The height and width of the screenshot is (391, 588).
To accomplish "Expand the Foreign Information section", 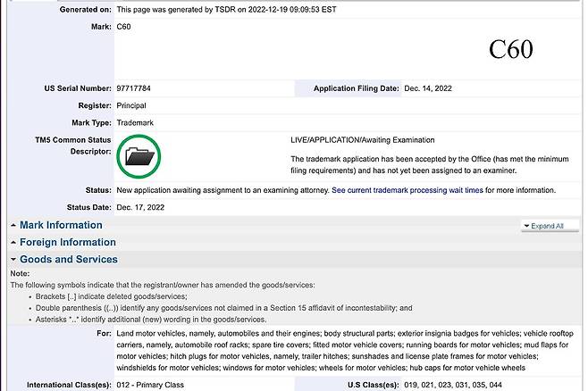I will click(x=67, y=242).
